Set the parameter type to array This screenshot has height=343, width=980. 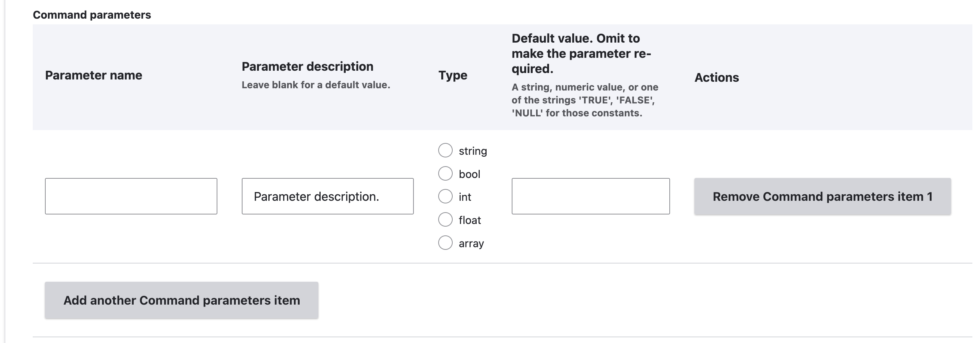(445, 243)
